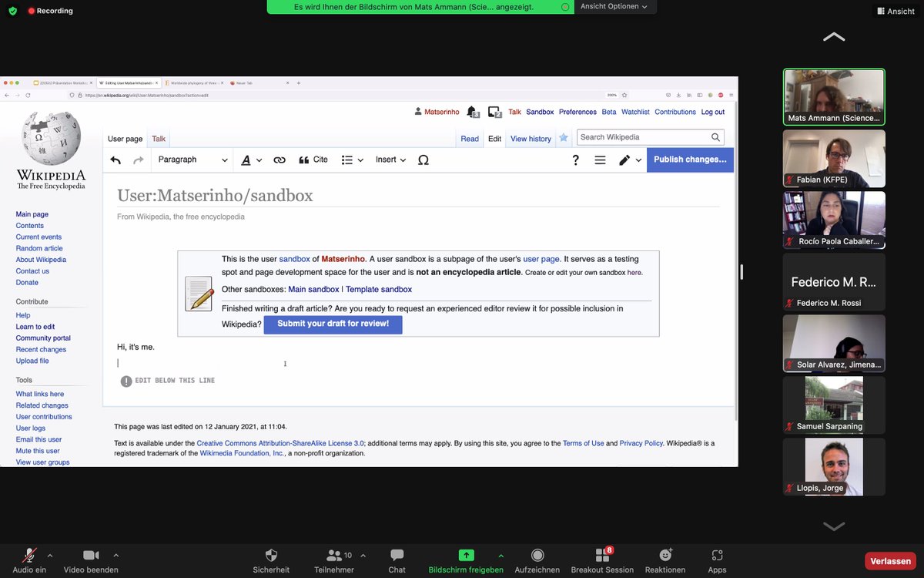Select Fabian (KFPE) video thumbnail
Image resolution: width=924 pixels, height=578 pixels.
click(834, 159)
